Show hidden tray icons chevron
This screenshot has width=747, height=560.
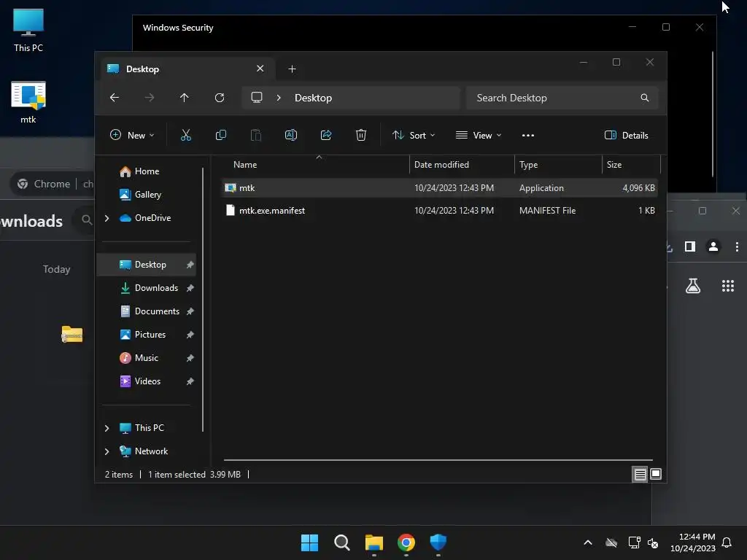[x=588, y=542]
